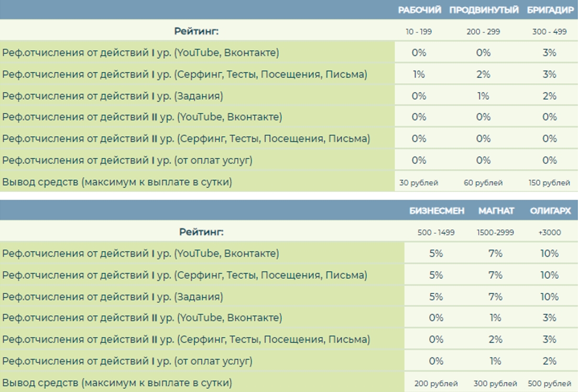Select the 1500-2999 rating range cell
Viewport: 578px width, 392px height.
pyautogui.click(x=495, y=232)
